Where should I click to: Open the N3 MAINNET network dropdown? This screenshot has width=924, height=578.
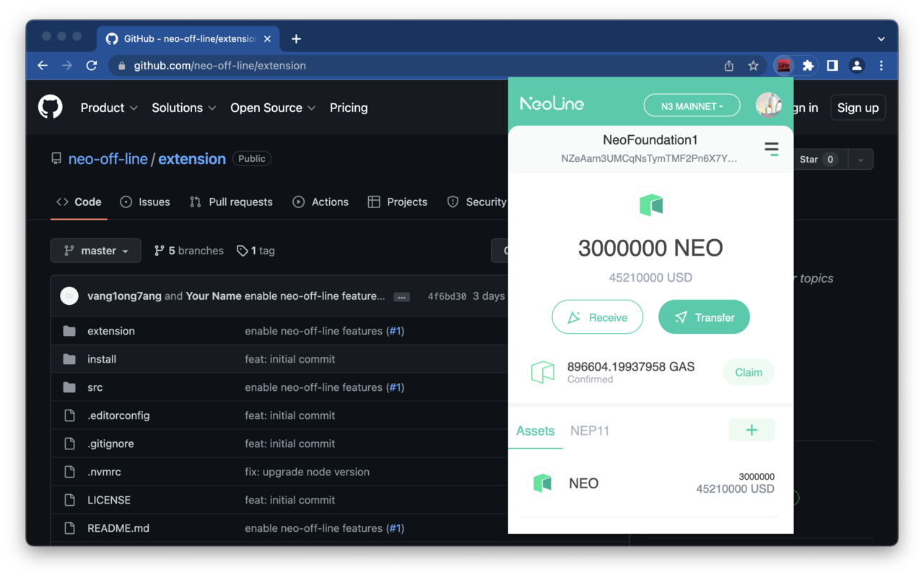691,105
